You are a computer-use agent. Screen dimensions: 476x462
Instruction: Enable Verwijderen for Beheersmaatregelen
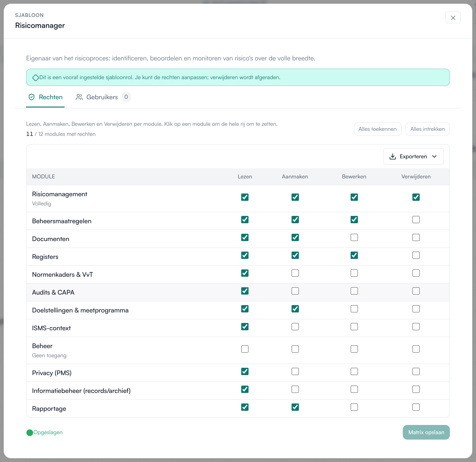[416, 220]
